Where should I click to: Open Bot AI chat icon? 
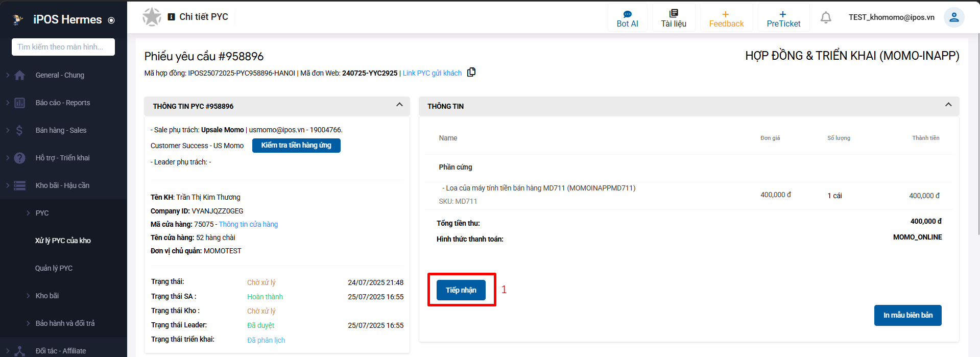tap(627, 14)
